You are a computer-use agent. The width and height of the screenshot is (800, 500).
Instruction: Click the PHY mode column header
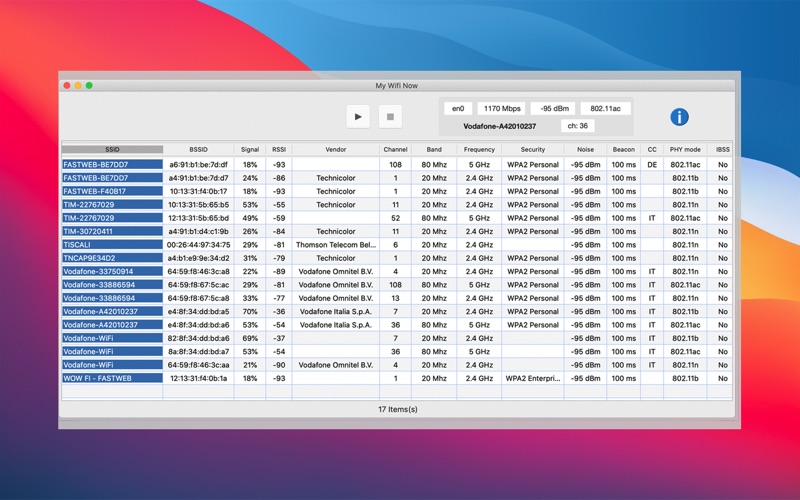(x=685, y=149)
